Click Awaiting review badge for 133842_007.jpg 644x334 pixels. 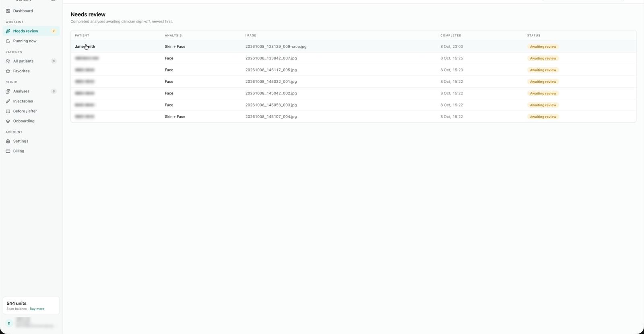pyautogui.click(x=543, y=58)
